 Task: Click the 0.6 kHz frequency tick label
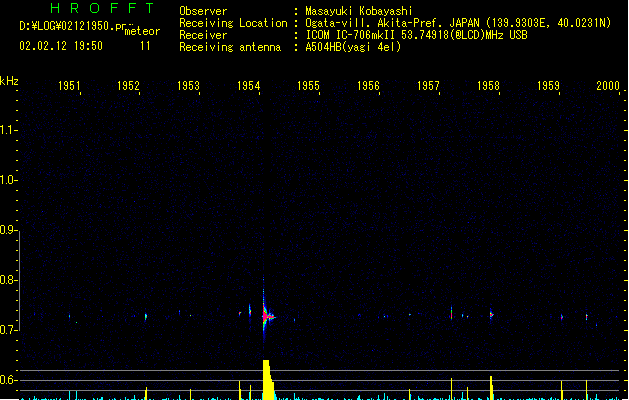[8, 380]
